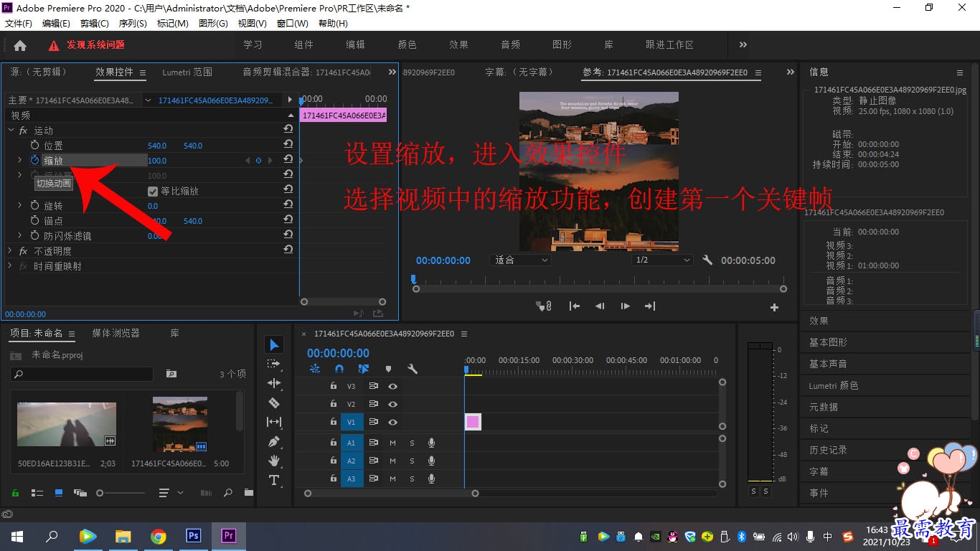
Task: Open the 文件(F) menu
Action: pos(19,23)
